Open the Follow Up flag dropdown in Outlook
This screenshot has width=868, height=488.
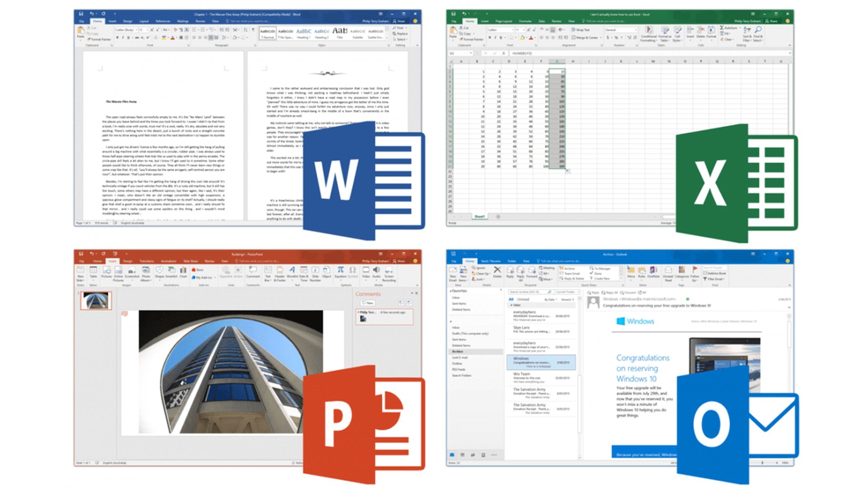[694, 274]
